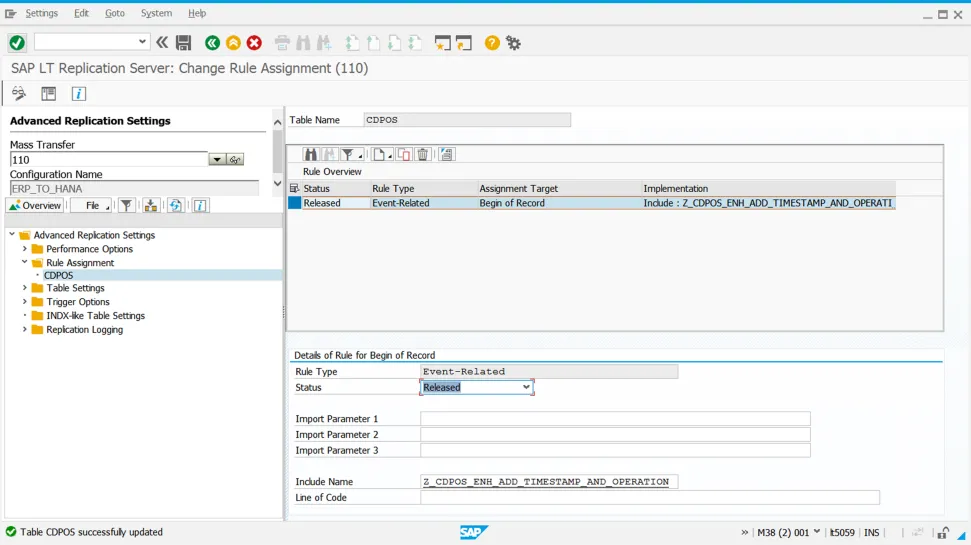The height and width of the screenshot is (545, 971).
Task: Click the green Enter checkmark icon
Action: tap(17, 43)
